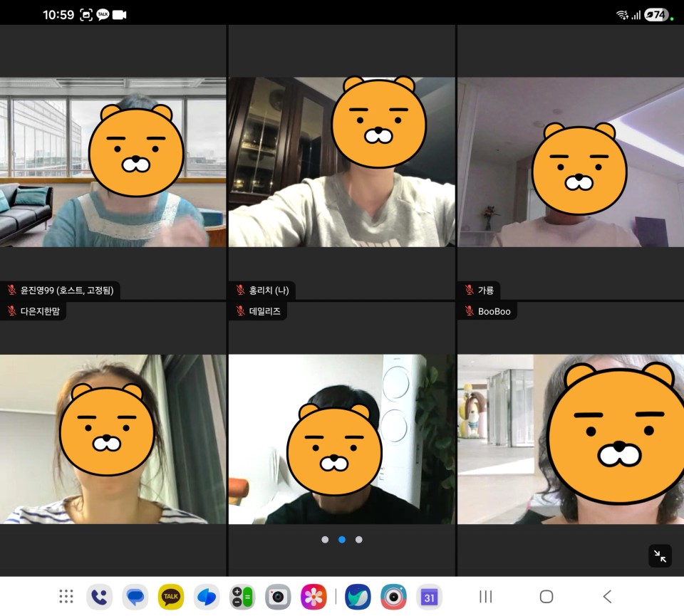Open the app drawer grid icon
684x616 pixels.
(x=66, y=597)
